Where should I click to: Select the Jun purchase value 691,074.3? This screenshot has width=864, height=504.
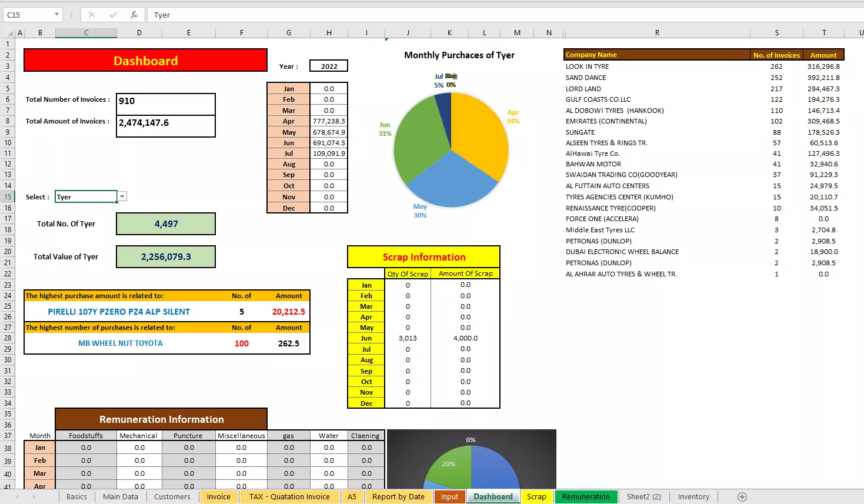(x=329, y=143)
